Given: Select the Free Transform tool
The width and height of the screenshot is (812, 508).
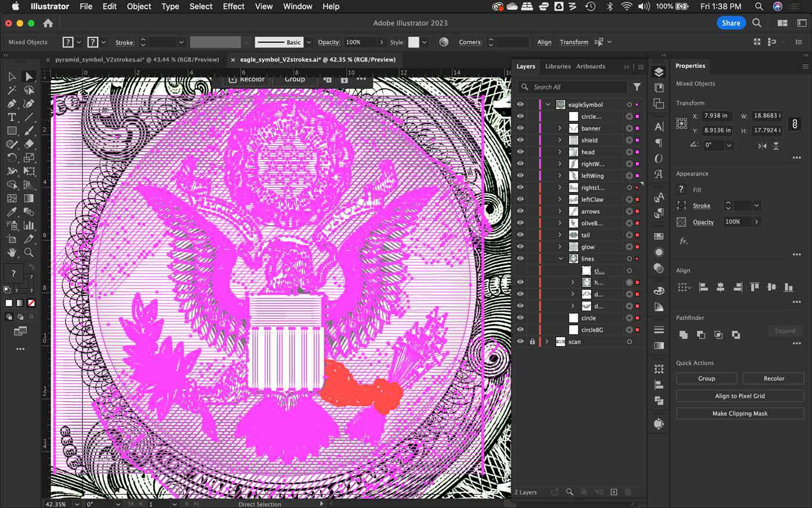Looking at the screenshot, I should tap(29, 171).
